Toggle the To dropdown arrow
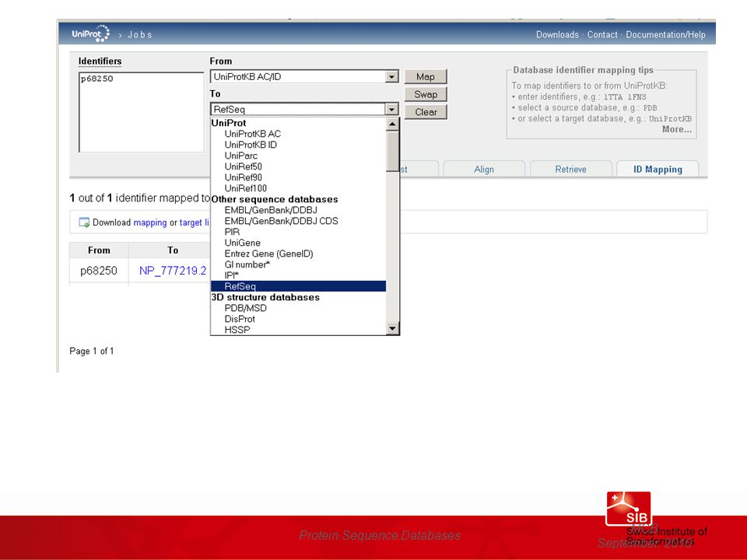Image resolution: width=747 pixels, height=560 pixels. tap(391, 110)
